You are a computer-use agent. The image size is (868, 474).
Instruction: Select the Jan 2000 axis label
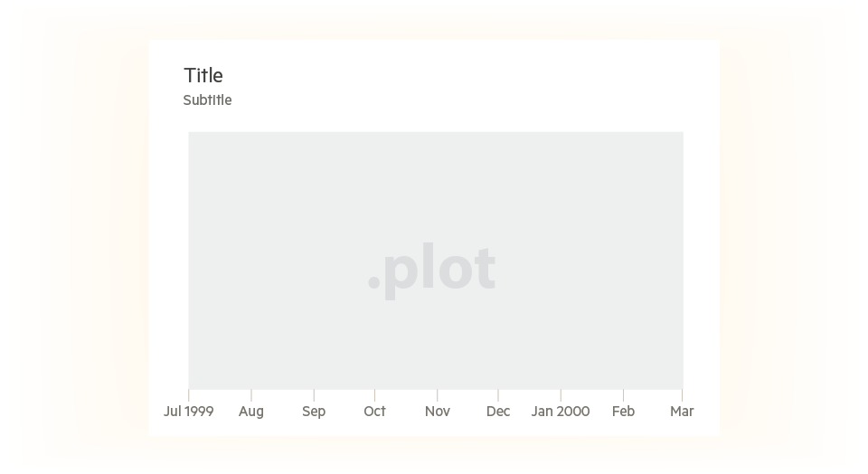(561, 412)
